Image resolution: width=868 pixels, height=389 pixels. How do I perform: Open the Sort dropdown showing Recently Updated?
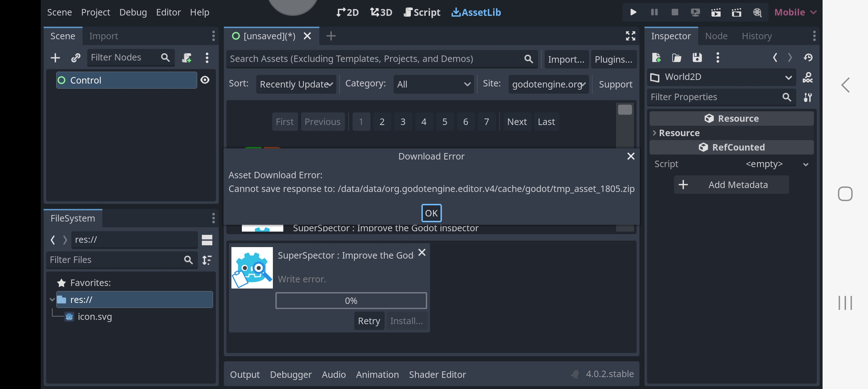coord(296,84)
